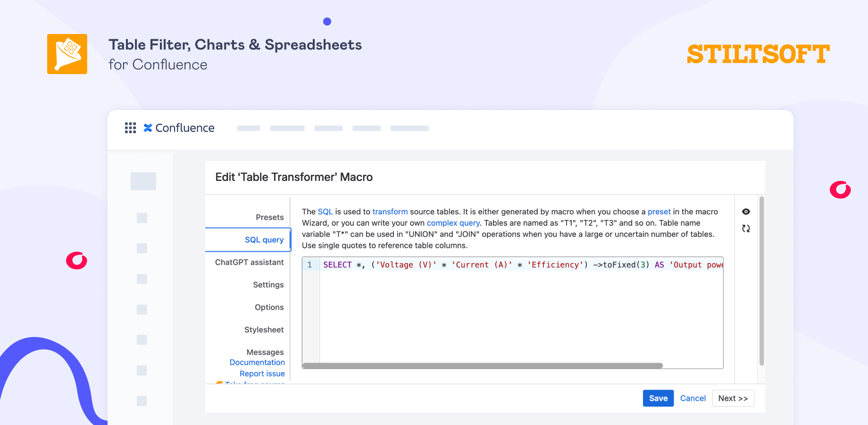Click the SQL editor horizontal scrollbar

(483, 365)
